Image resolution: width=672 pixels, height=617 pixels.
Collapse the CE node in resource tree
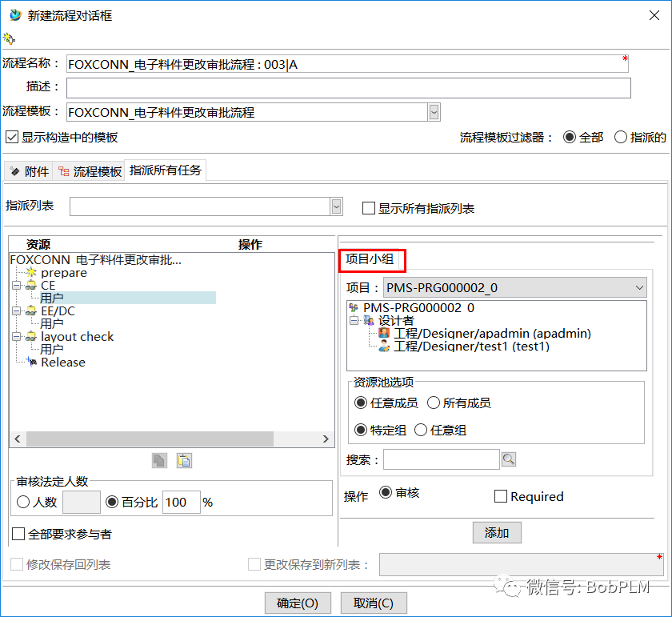16,286
